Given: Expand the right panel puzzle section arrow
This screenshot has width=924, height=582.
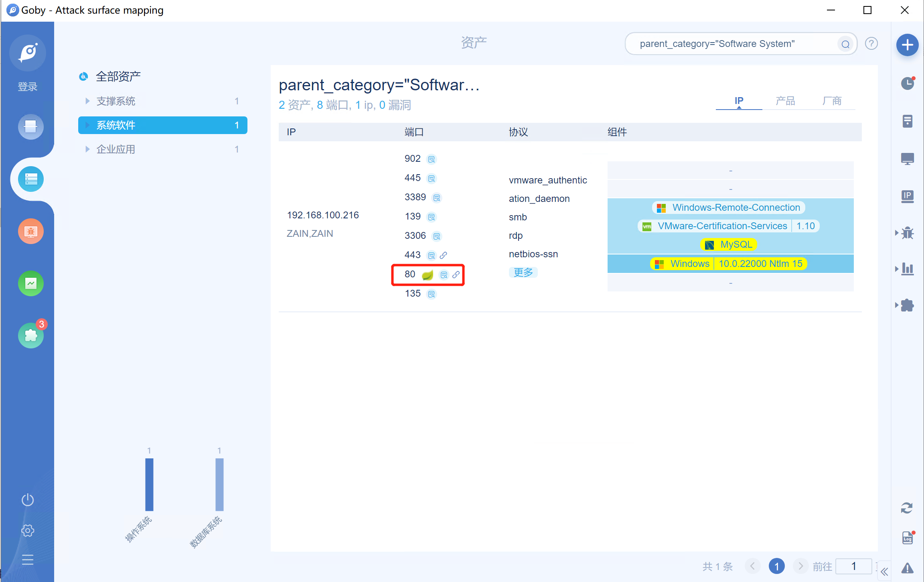Looking at the screenshot, I should point(897,305).
